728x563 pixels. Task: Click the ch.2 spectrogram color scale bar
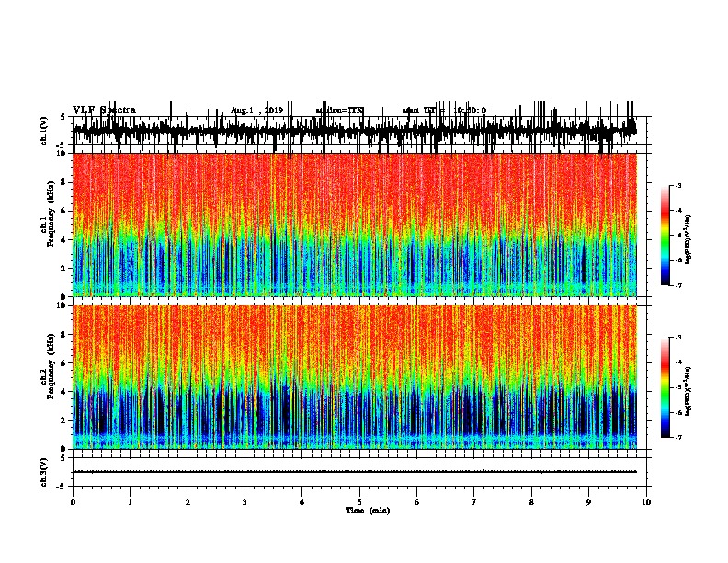click(665, 387)
